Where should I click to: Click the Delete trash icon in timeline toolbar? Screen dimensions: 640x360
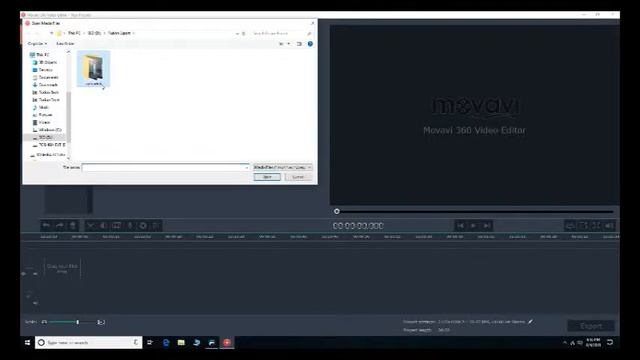pyautogui.click(x=73, y=226)
